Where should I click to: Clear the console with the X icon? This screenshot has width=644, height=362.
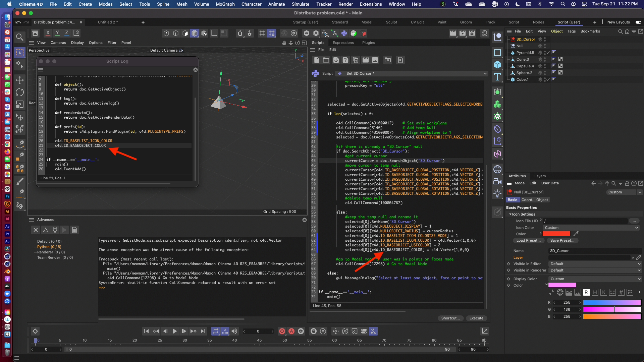tap(36, 230)
